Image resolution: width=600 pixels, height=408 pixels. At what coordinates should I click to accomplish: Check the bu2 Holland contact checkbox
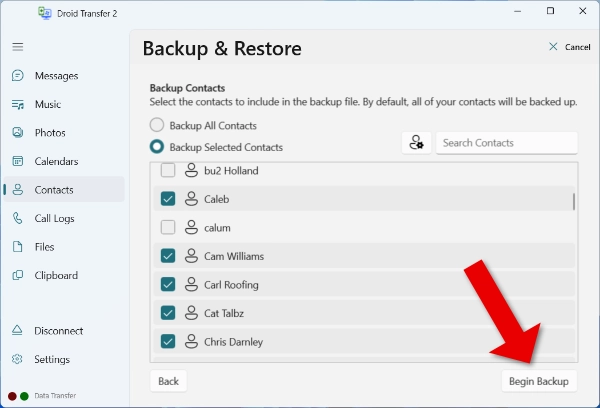[168, 171]
